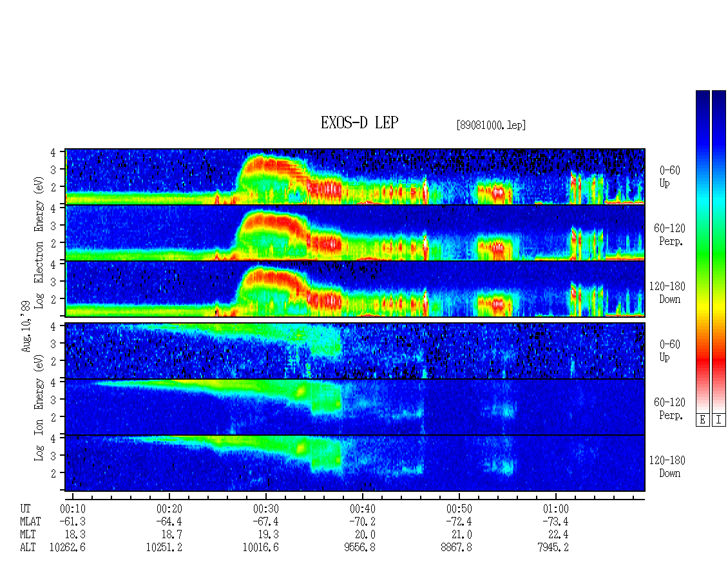Click the 01:00 UT time label
This screenshot has height=564, width=728.
[x=556, y=509]
